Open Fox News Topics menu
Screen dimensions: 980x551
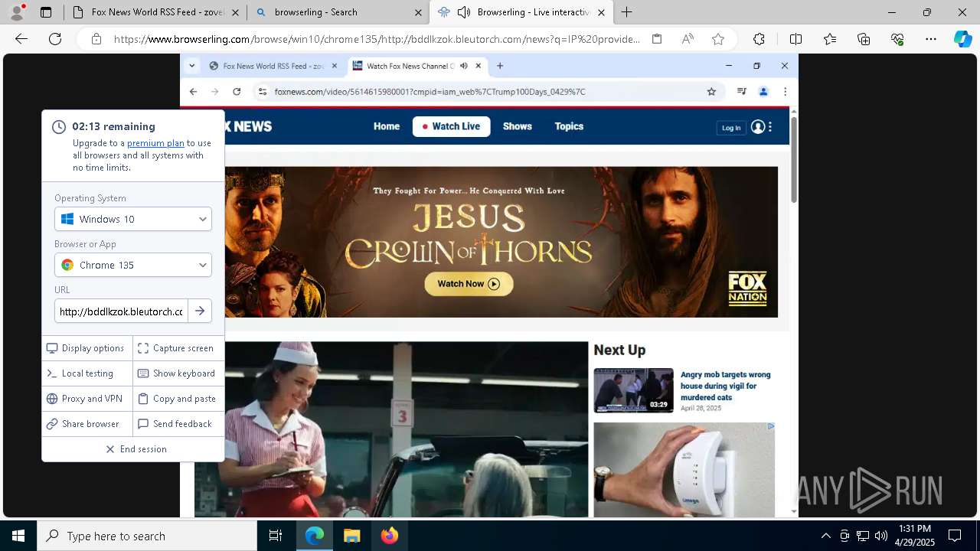tap(569, 126)
